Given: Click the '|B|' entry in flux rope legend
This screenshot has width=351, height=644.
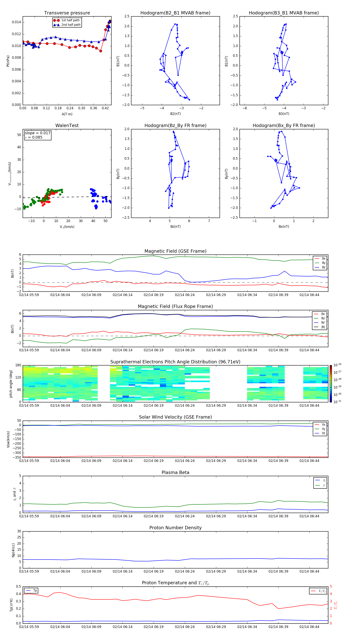Looking at the screenshot, I should click(x=320, y=327).
